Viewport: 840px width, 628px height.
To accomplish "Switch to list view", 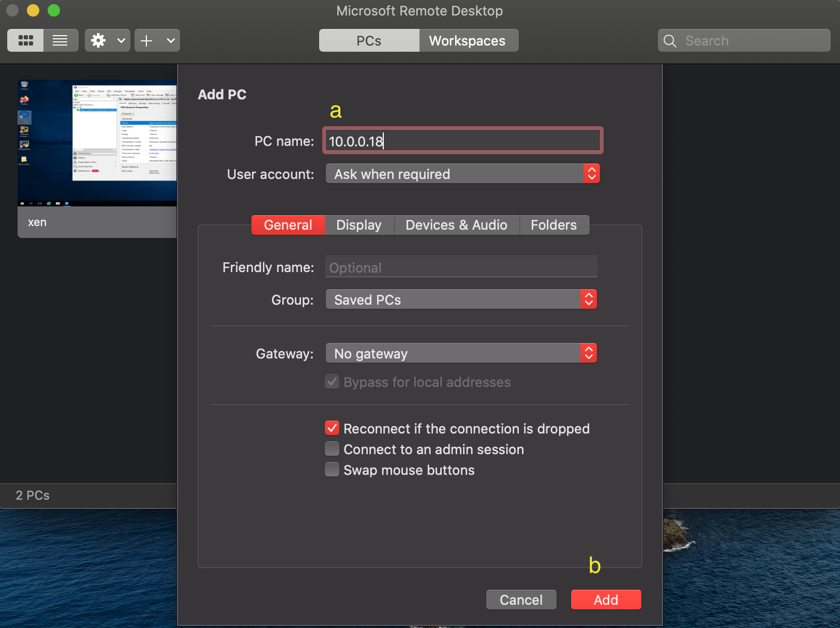I will coord(61,40).
